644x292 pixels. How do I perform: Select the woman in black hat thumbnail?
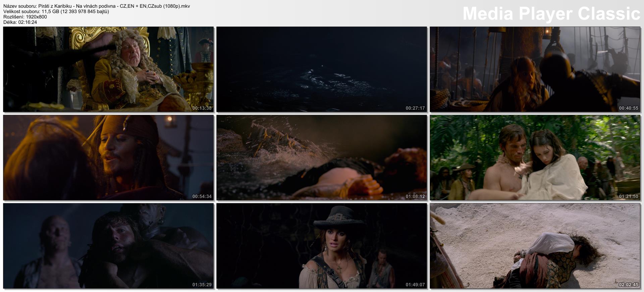pos(322,246)
